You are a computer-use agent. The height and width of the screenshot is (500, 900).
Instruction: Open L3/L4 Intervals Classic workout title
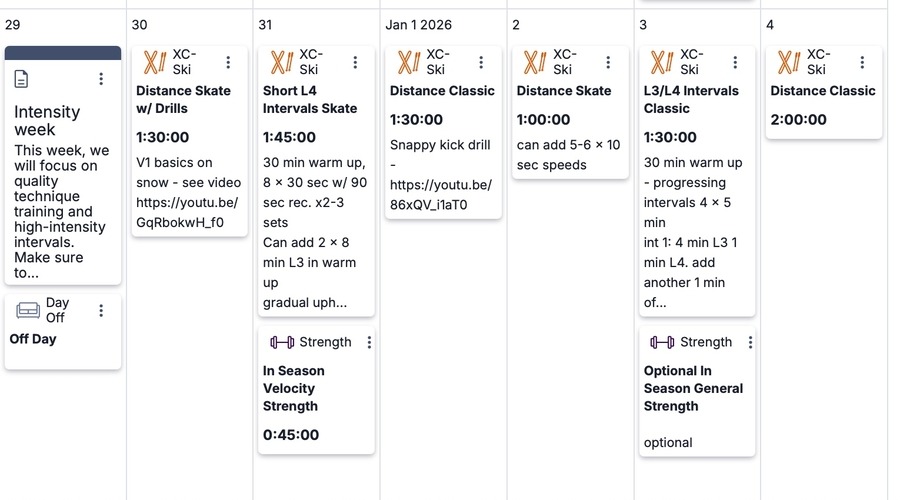pyautogui.click(x=691, y=99)
